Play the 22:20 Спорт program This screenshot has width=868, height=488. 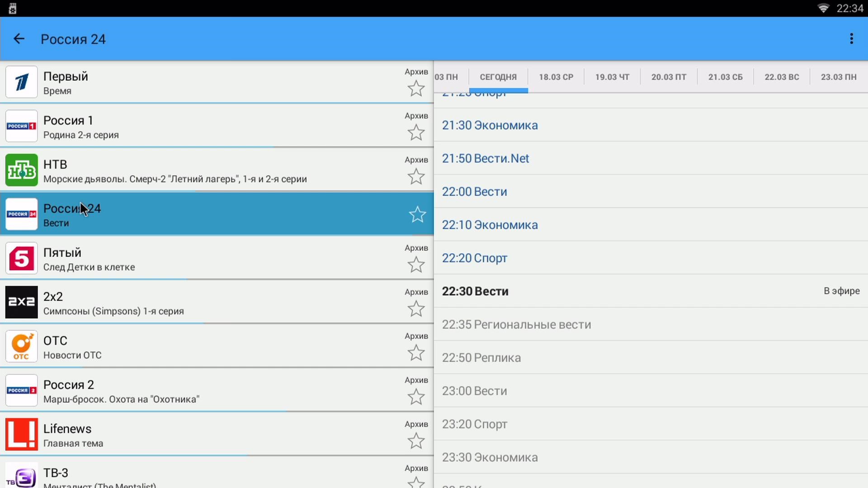pos(651,258)
